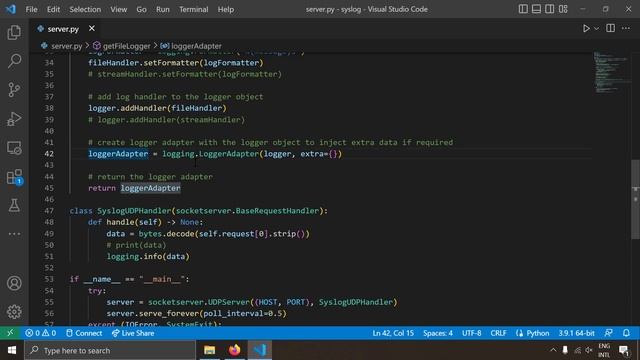The image size is (640, 360).
Task: Show errors and warnings in status bar
Action: [40, 333]
